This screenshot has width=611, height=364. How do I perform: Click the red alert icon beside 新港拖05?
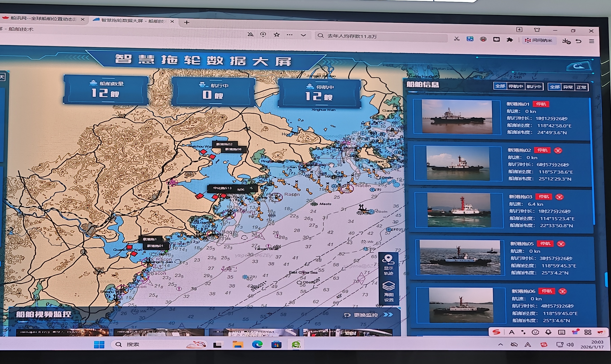coord(561,244)
